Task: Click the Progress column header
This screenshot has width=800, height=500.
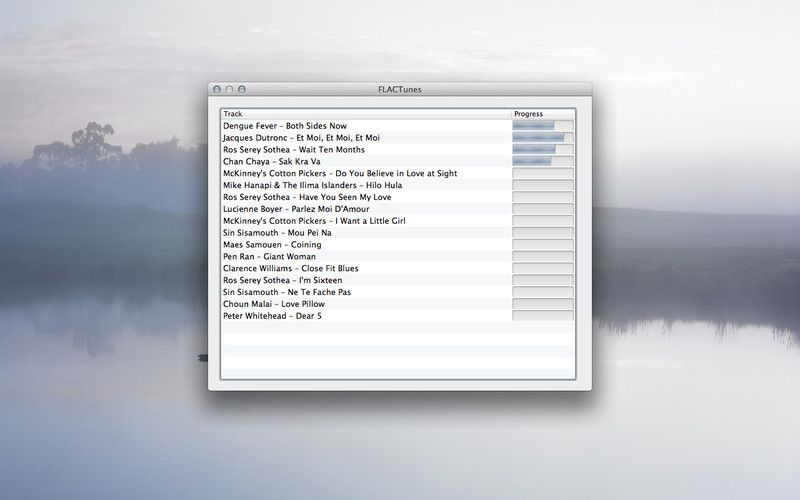Action: coord(543,114)
